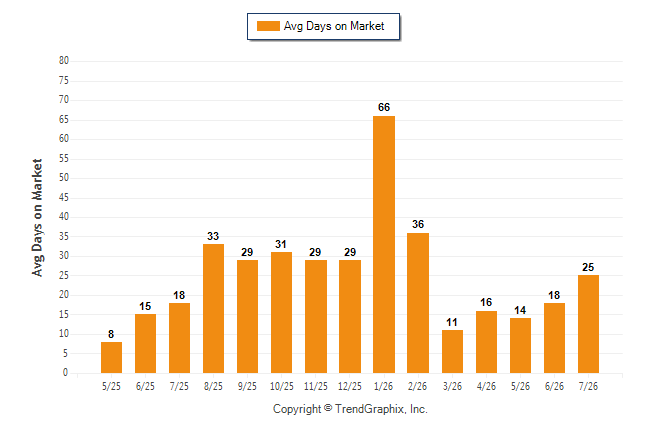The image size is (646, 434).
Task: Click the orange Avg Days on Market legend swatch
Action: click(268, 26)
